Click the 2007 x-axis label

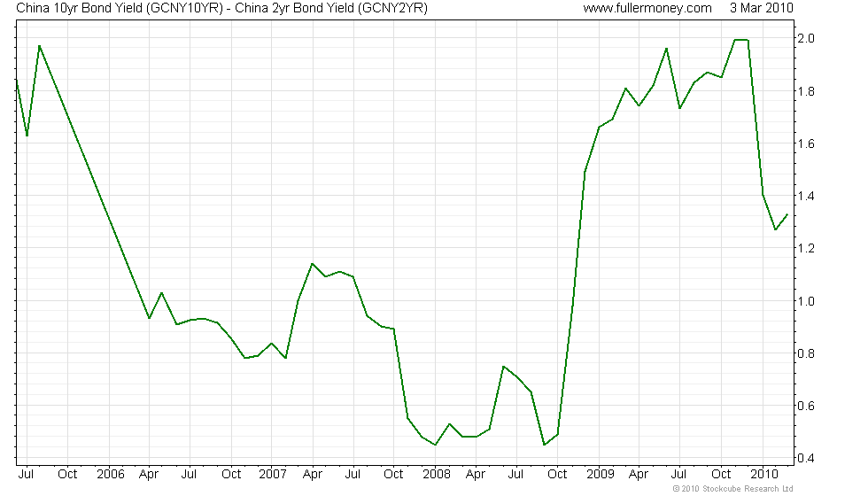(273, 475)
